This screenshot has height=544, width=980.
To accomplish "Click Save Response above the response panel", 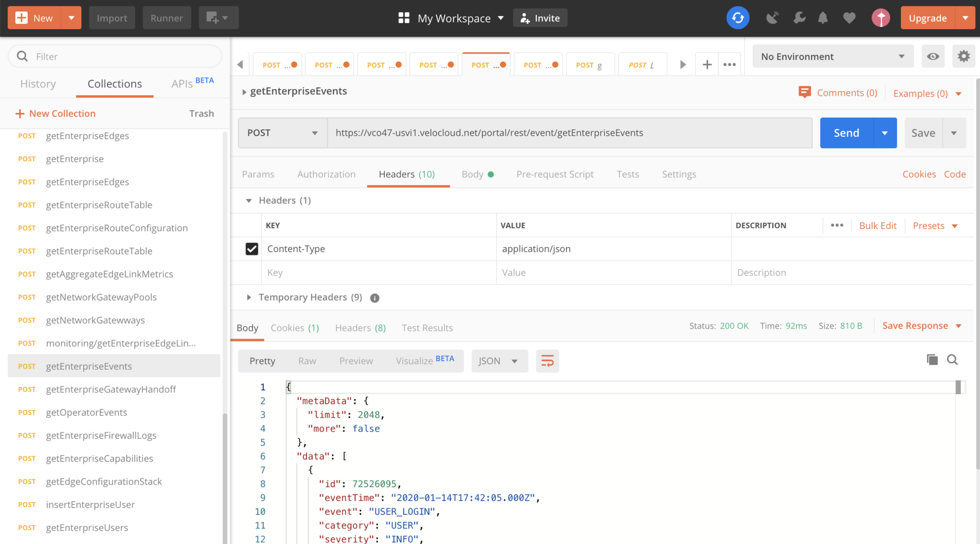I will pyautogui.click(x=915, y=325).
